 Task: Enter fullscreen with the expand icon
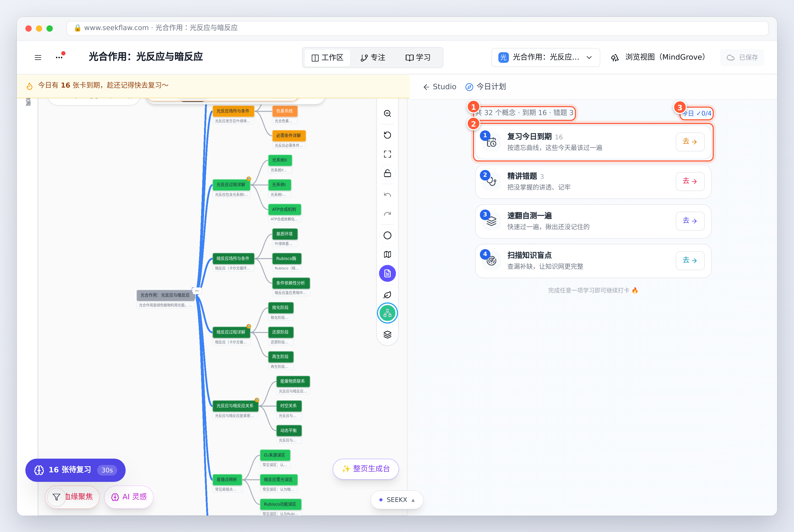pyautogui.click(x=387, y=154)
